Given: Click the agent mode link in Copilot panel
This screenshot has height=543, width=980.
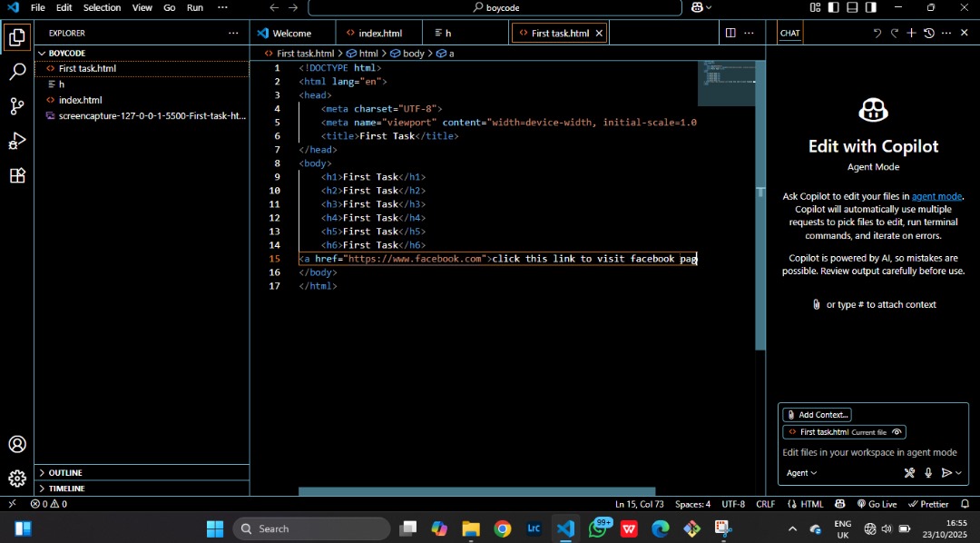Looking at the screenshot, I should [936, 195].
